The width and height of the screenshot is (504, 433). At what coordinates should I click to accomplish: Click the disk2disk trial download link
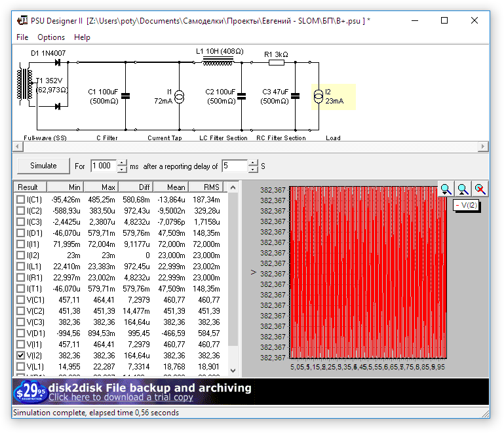coord(121,397)
